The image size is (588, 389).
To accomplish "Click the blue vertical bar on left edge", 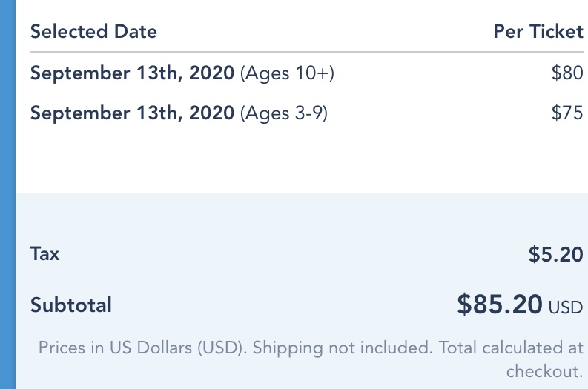I will click(7, 194).
